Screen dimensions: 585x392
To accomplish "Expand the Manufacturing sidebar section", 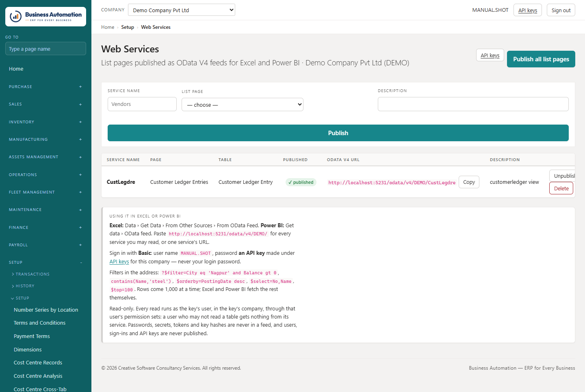I will (45, 140).
